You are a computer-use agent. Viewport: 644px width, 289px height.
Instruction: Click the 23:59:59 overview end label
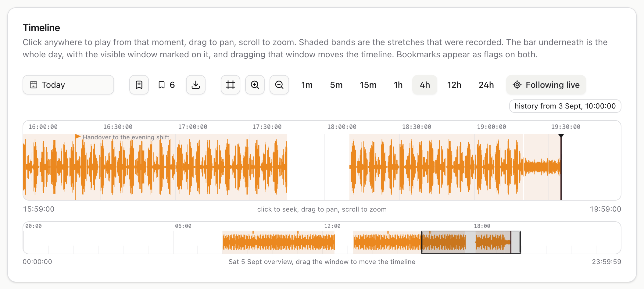tap(606, 262)
